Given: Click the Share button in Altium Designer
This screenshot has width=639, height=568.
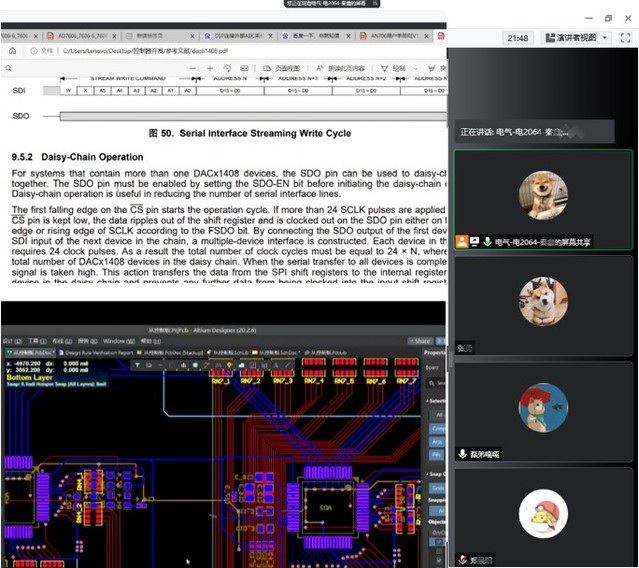Looking at the screenshot, I should [x=421, y=341].
